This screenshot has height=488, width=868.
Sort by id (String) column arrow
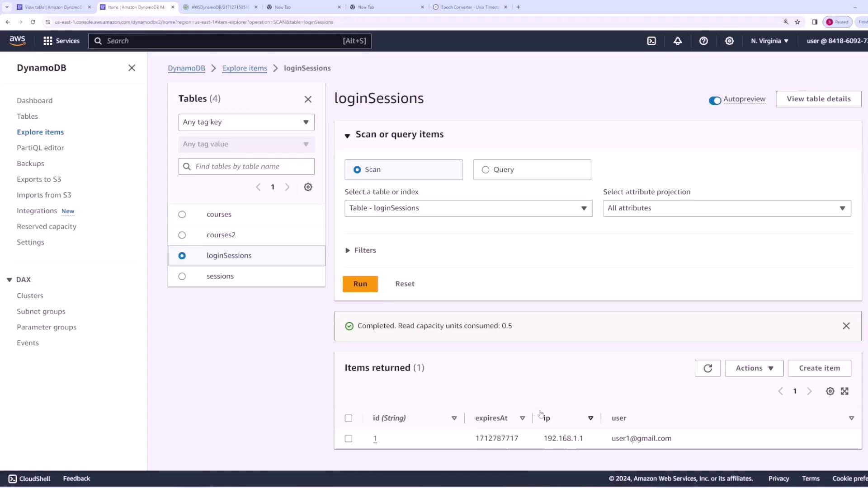454,418
